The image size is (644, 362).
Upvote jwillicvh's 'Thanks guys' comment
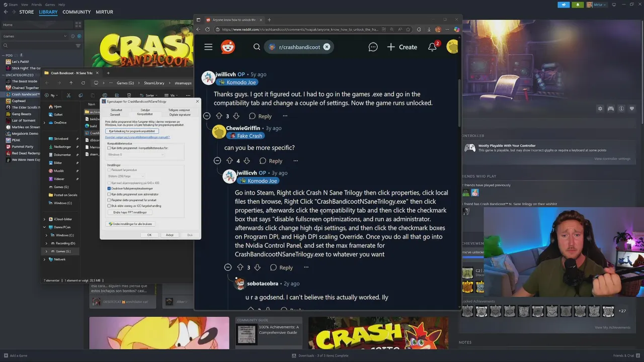[219, 116]
